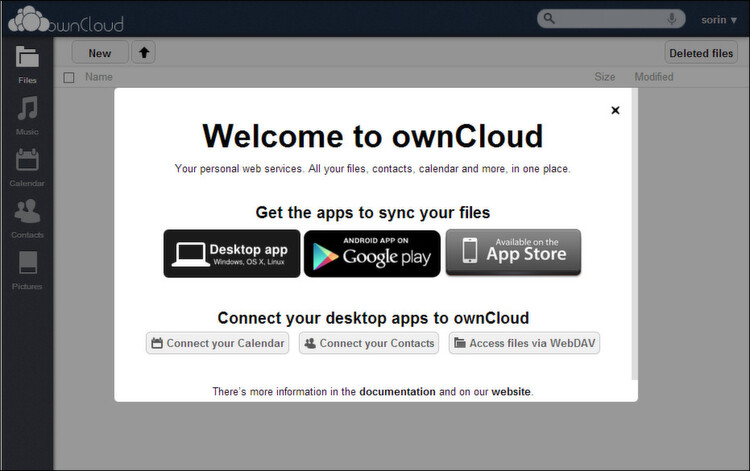
Task: Open the Calendar app in sidebar
Action: 27,166
